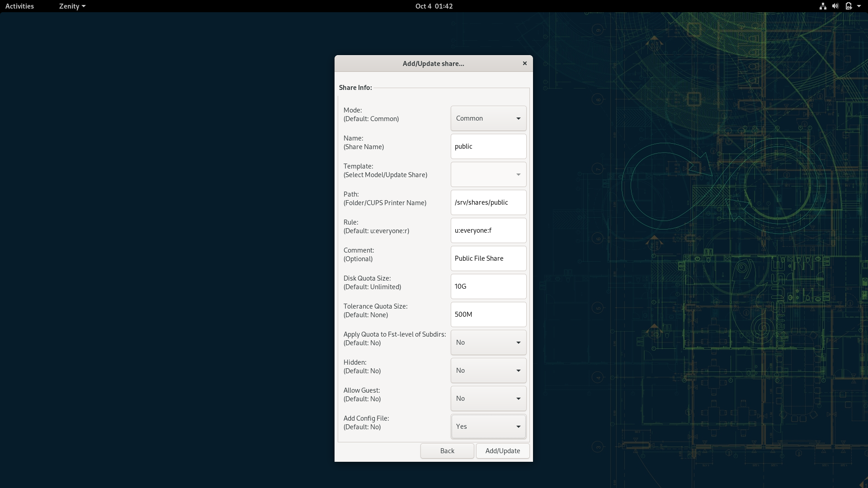The width and height of the screenshot is (868, 488).
Task: Click the Path field with /srv/shares/public
Action: [x=488, y=202]
